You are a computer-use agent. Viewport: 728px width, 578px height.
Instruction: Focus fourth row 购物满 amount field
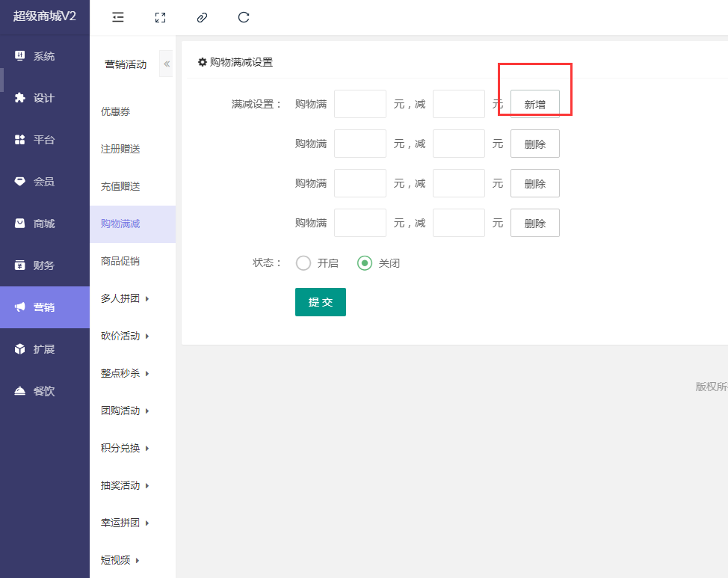click(360, 223)
